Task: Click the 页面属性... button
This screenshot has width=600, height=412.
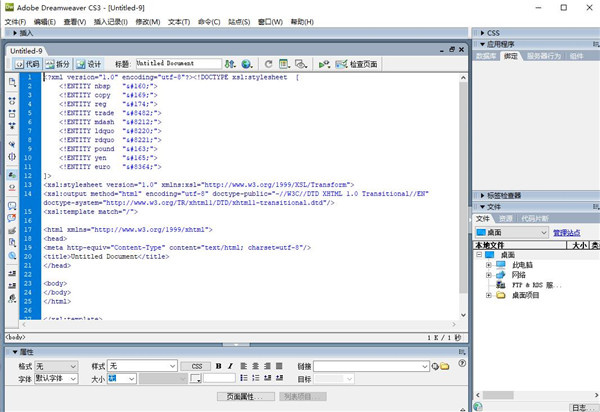Action: click(246, 397)
